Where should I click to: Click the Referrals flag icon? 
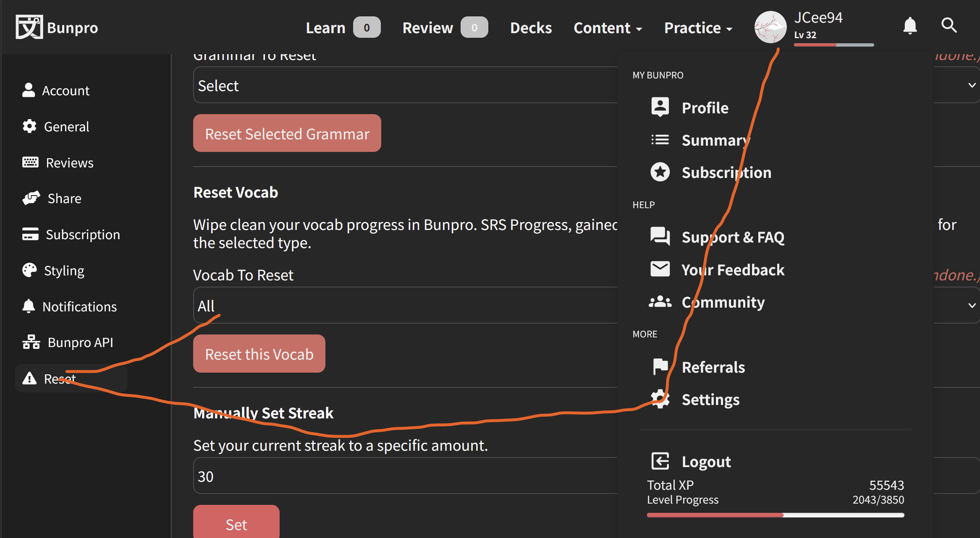point(660,366)
